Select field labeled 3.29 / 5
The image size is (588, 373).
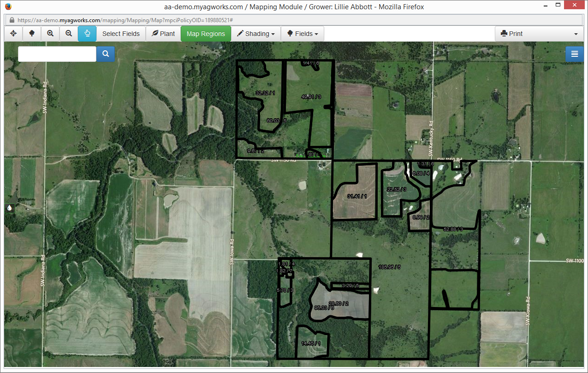point(350,286)
